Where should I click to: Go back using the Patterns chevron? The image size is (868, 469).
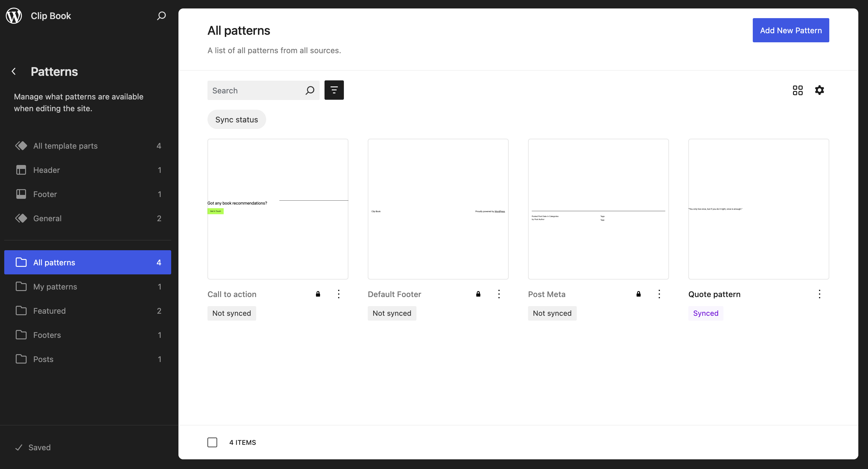(14, 71)
